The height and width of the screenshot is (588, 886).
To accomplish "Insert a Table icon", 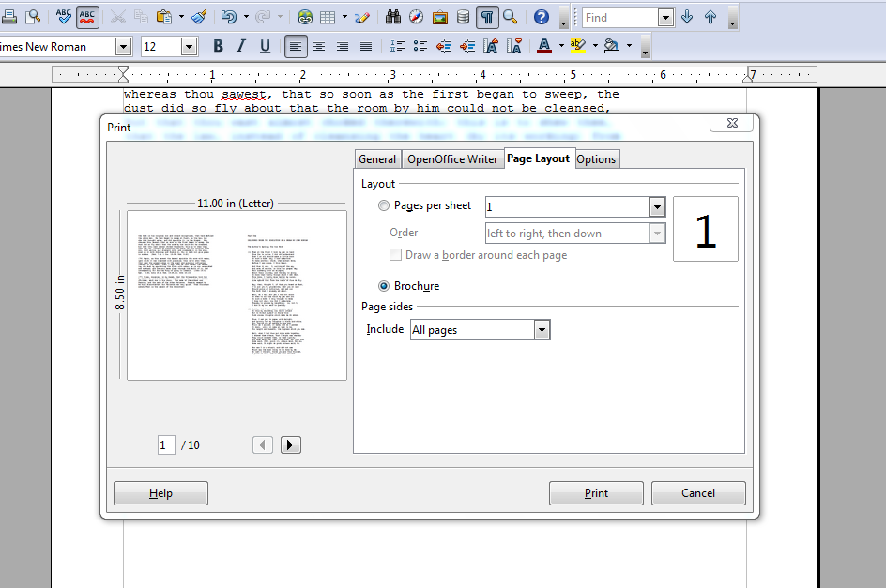I will [328, 17].
